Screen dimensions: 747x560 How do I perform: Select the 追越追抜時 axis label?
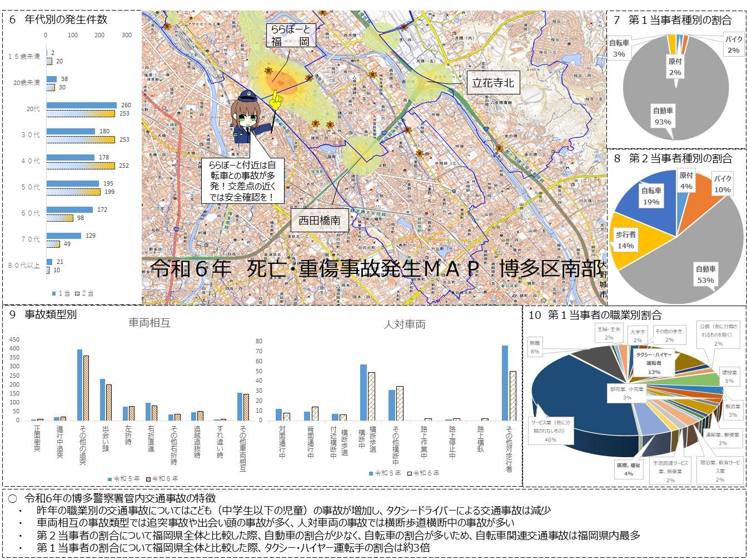197,441
